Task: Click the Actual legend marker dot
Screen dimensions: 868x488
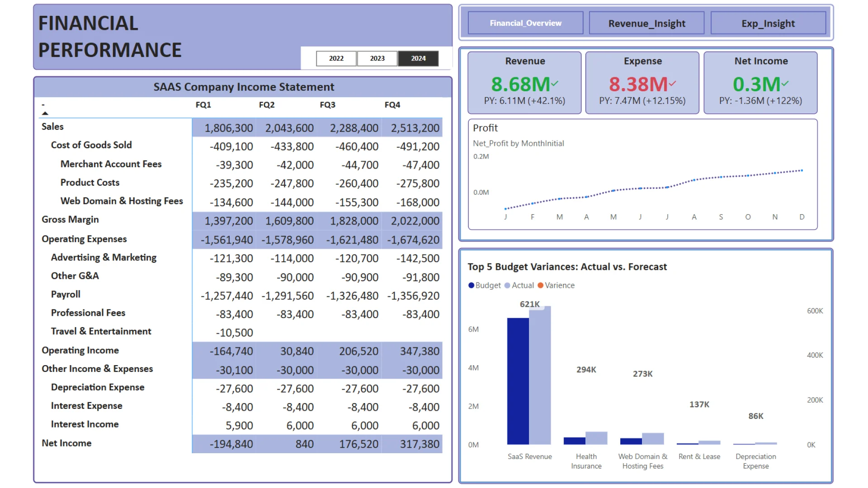Action: 507,286
